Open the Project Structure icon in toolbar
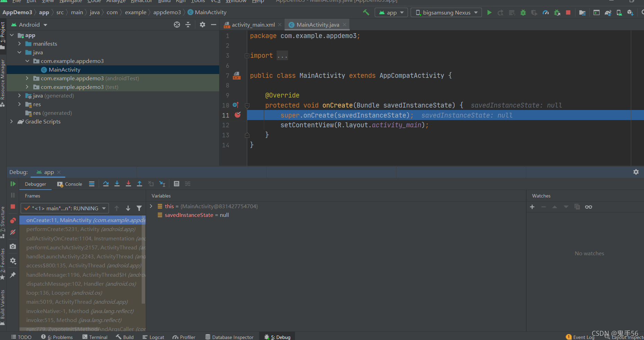Viewport: 644px width, 340px height. [582, 12]
